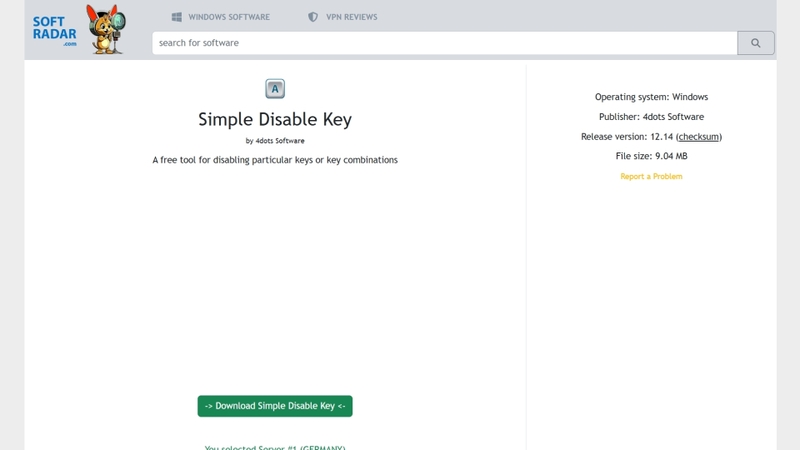Image resolution: width=800 pixels, height=450 pixels.
Task: Click the 'Publisher: 4dots Software' line
Action: coord(651,117)
